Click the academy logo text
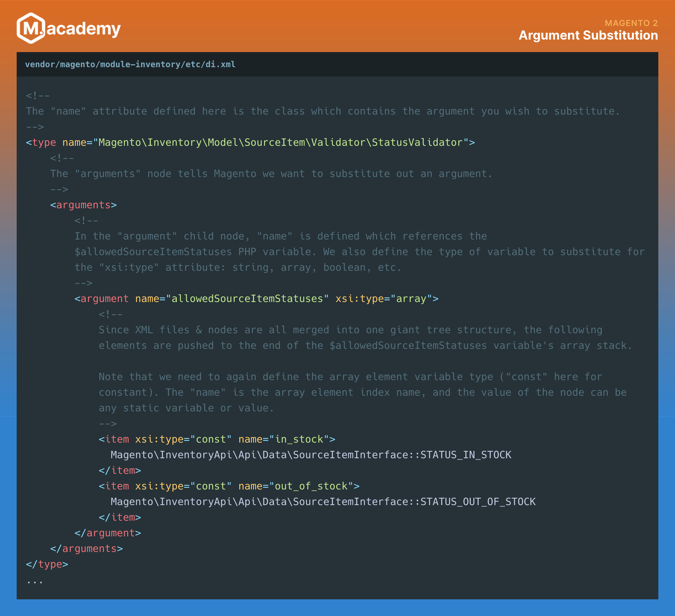 coord(83,29)
